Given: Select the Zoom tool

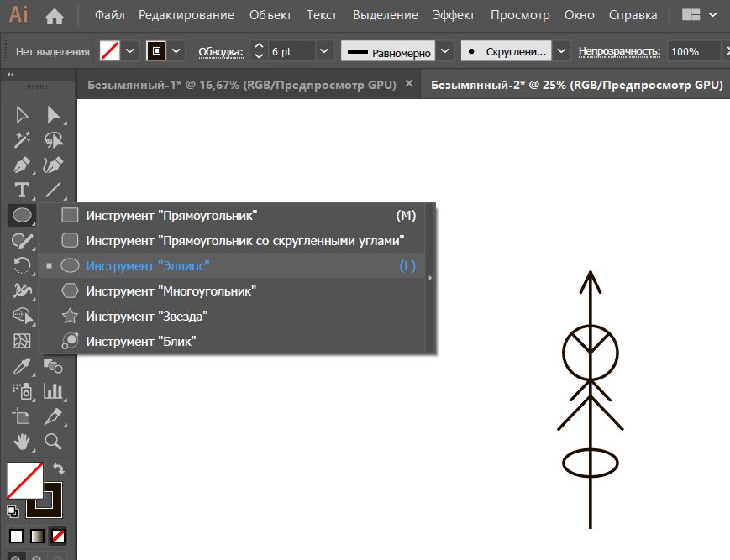Looking at the screenshot, I should (x=53, y=442).
